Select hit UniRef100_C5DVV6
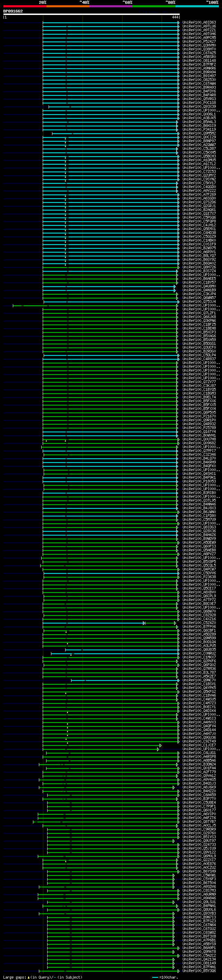Image resolution: width=222 pixels, height=980 pixels. (x=199, y=573)
